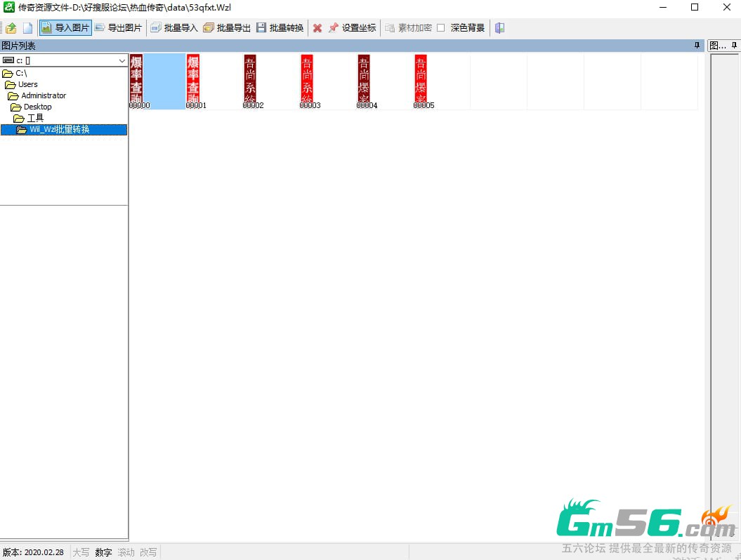
Task: Open 批量导出 (batch export)
Action: 226,28
